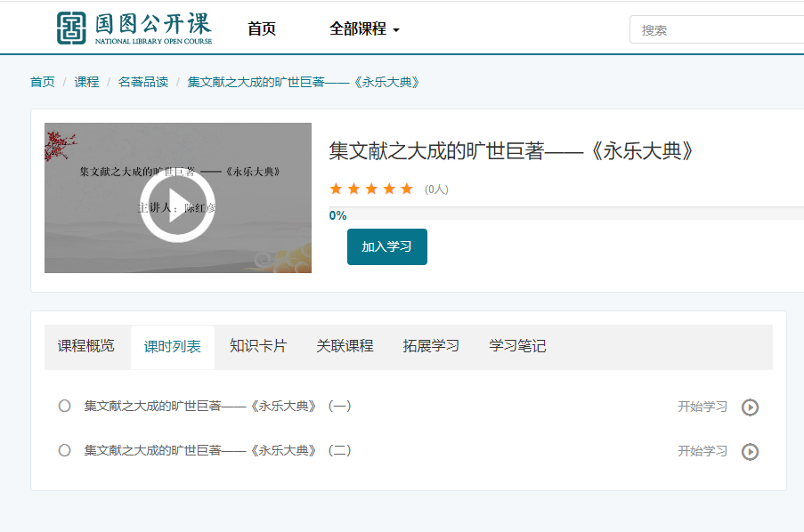Click play icon for lesson (二)
The image size is (804, 532).
[750, 452]
